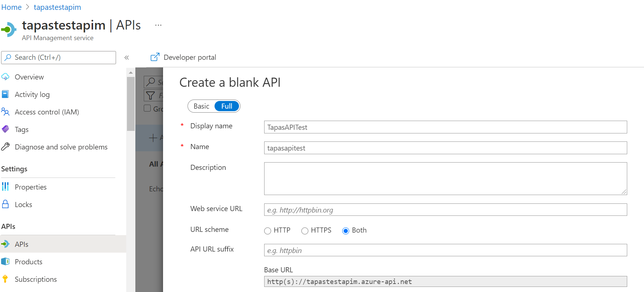Open Developer portal link
The height and width of the screenshot is (292, 644).
pos(190,57)
